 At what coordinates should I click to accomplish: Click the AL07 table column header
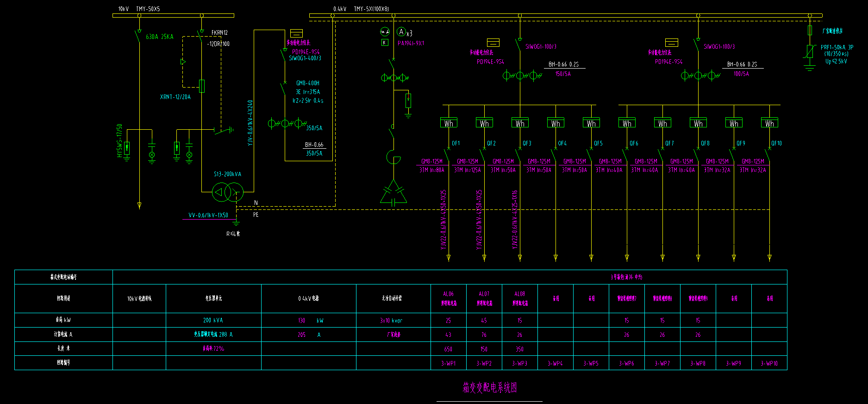[484, 298]
